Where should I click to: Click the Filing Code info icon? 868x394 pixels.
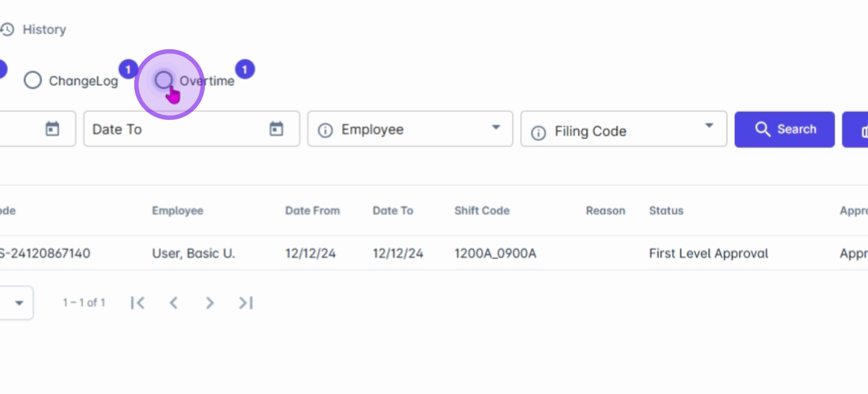pos(538,133)
